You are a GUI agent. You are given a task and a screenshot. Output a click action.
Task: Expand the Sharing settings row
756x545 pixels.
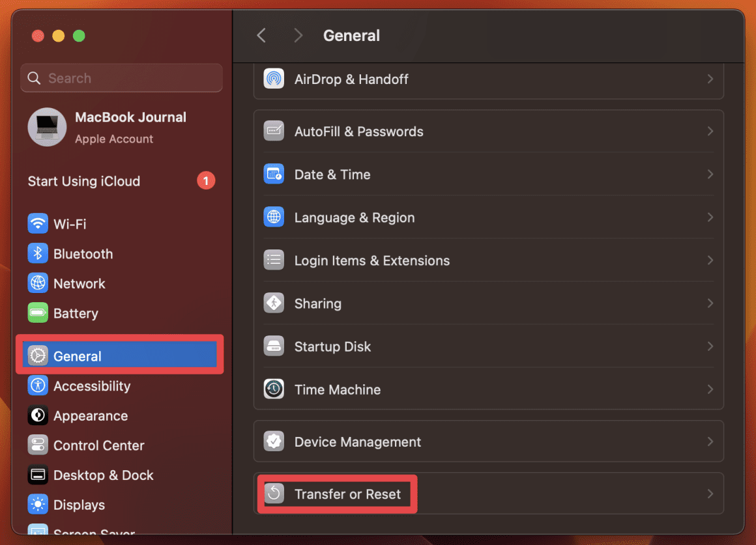coord(710,303)
